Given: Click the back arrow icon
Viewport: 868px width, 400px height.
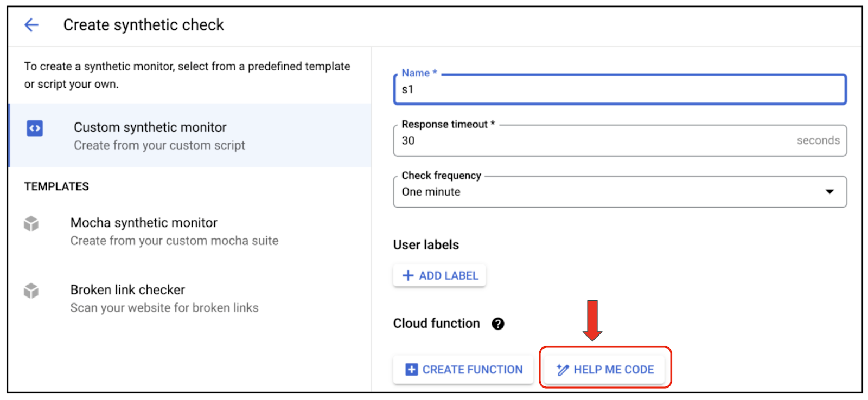Looking at the screenshot, I should pos(31,25).
